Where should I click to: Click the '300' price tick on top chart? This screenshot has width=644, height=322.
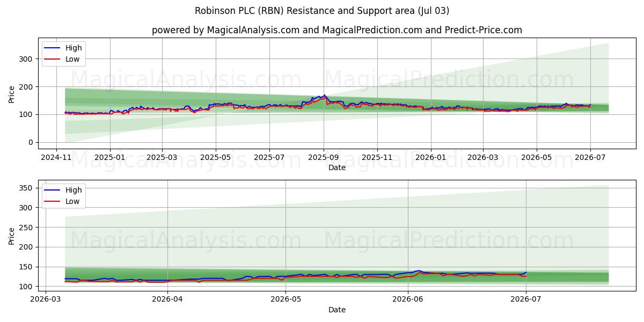(x=26, y=59)
